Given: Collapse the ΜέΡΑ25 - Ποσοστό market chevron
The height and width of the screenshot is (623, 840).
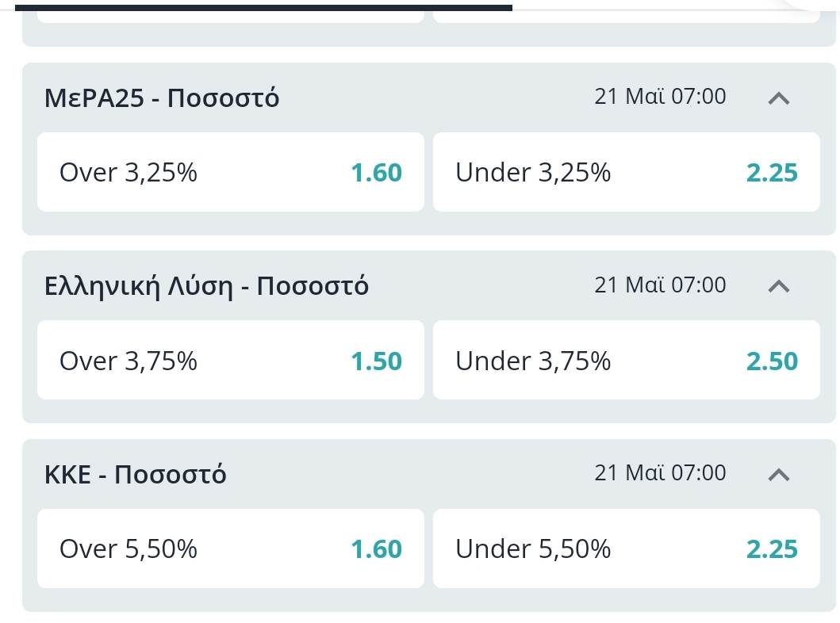Looking at the screenshot, I should pyautogui.click(x=779, y=98).
